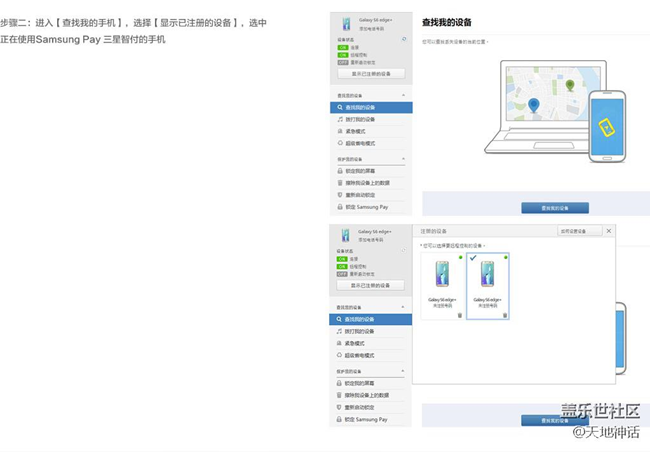Collapse the 查找我的设备 section in upper sidebar

point(403,95)
